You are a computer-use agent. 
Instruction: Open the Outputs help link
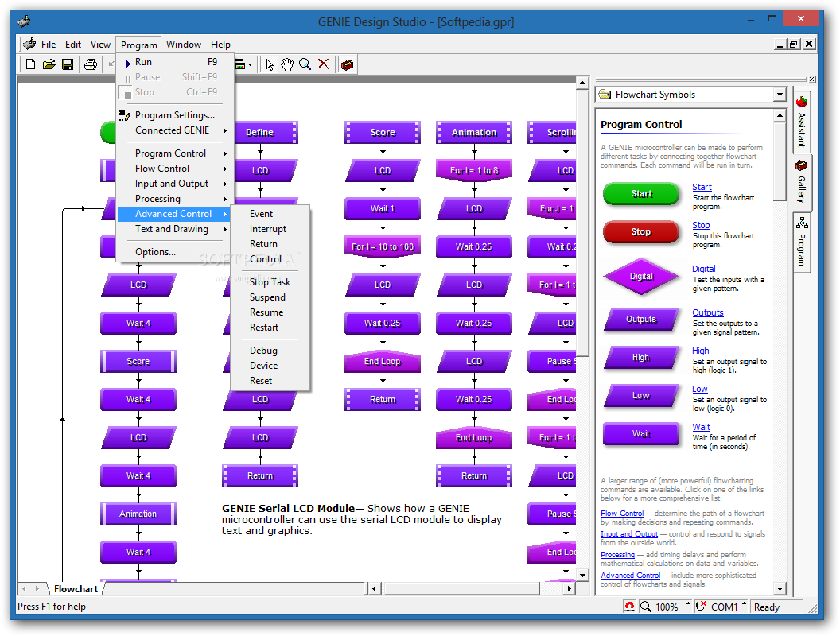pyautogui.click(x=708, y=312)
